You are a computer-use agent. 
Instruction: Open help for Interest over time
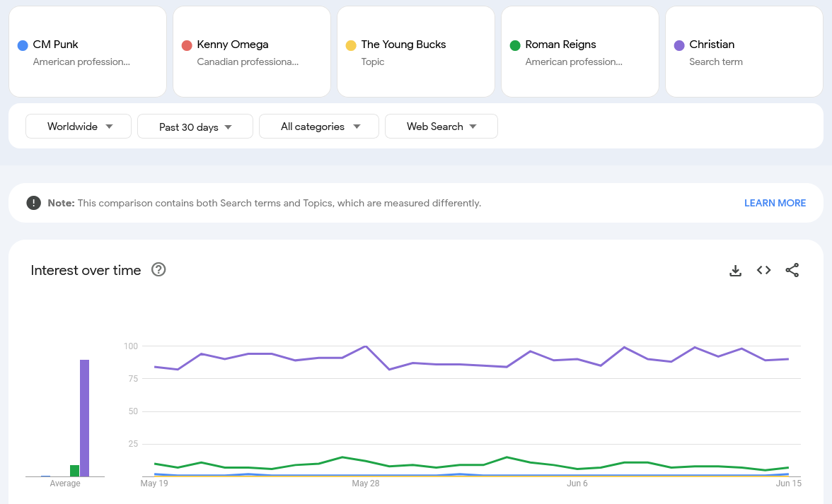click(158, 270)
